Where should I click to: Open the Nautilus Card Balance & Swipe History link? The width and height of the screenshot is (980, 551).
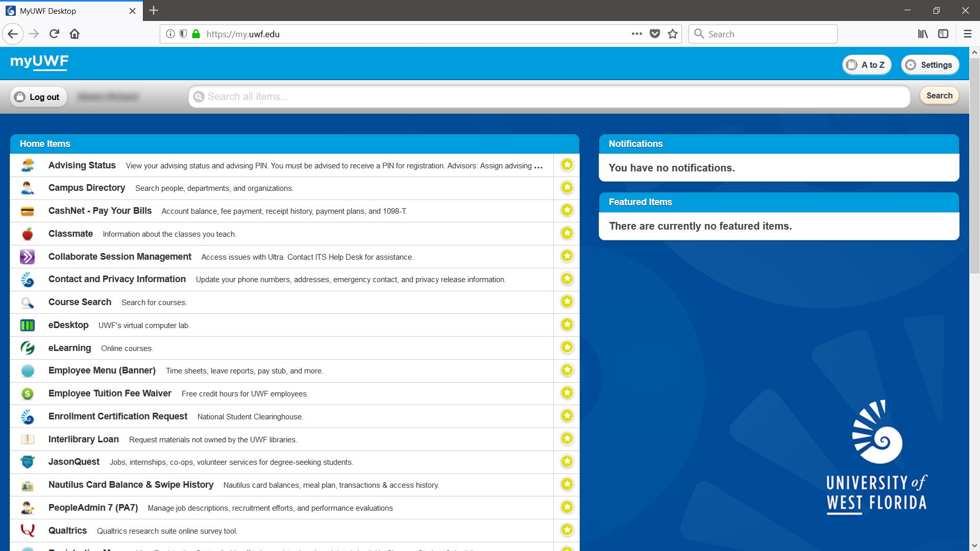131,485
